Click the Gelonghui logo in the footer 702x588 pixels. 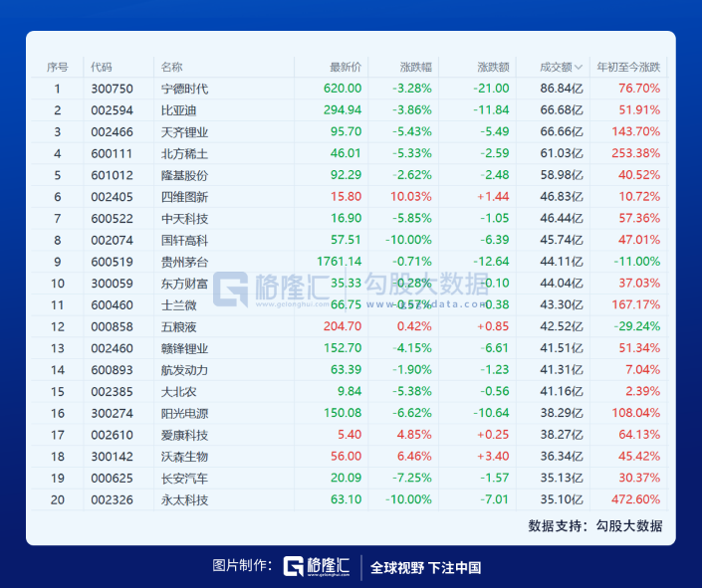tap(313, 566)
